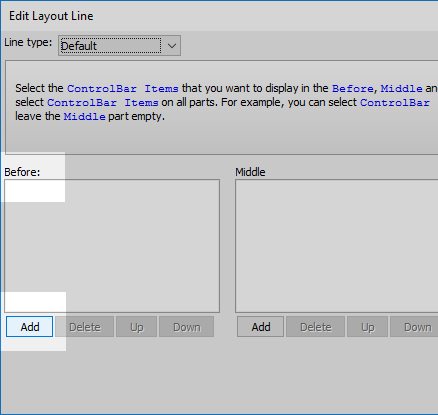Open ControlBar Items link before 'on all parts'

pos(103,103)
